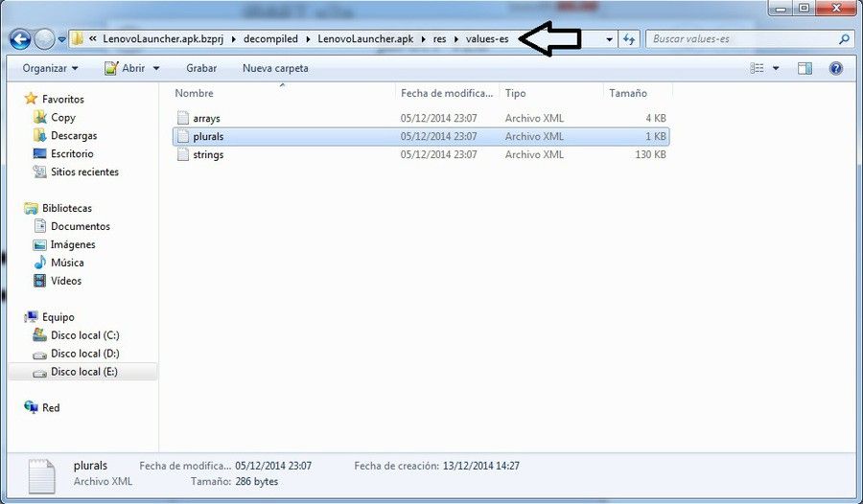Open the view options dropdown arrow
Viewport: 863px width, 504px height.
[776, 68]
